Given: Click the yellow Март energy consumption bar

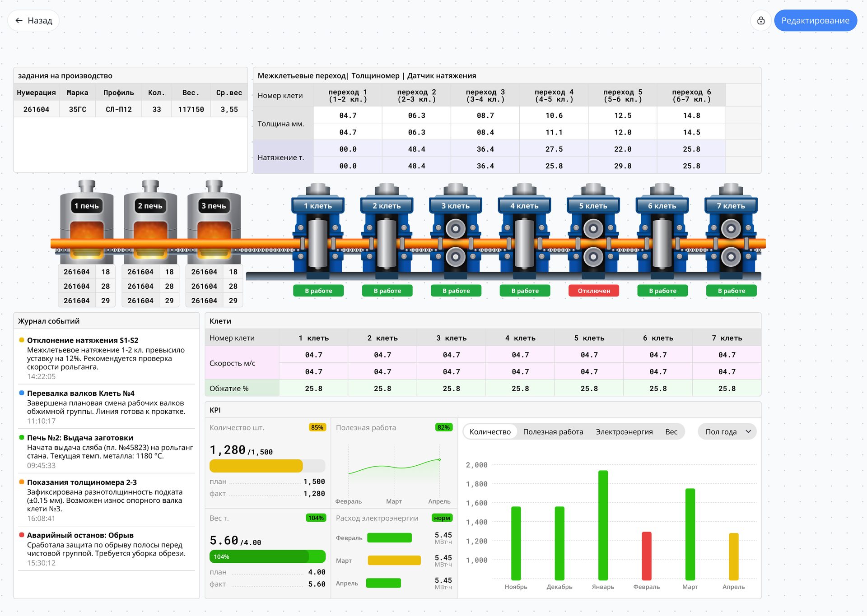Looking at the screenshot, I should (x=394, y=560).
